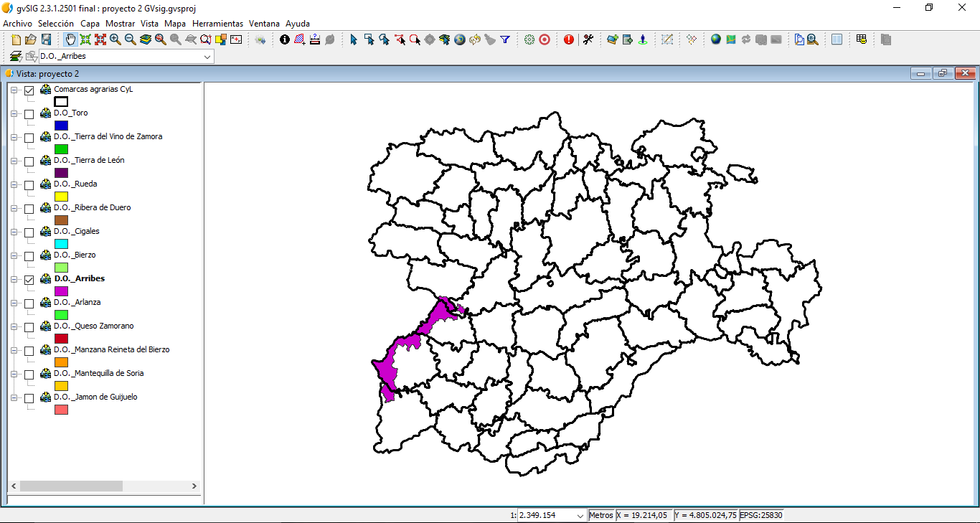Screen dimensions: 980x523
Task: Click the EPSG:25830 projection in status bar
Action: [761, 515]
